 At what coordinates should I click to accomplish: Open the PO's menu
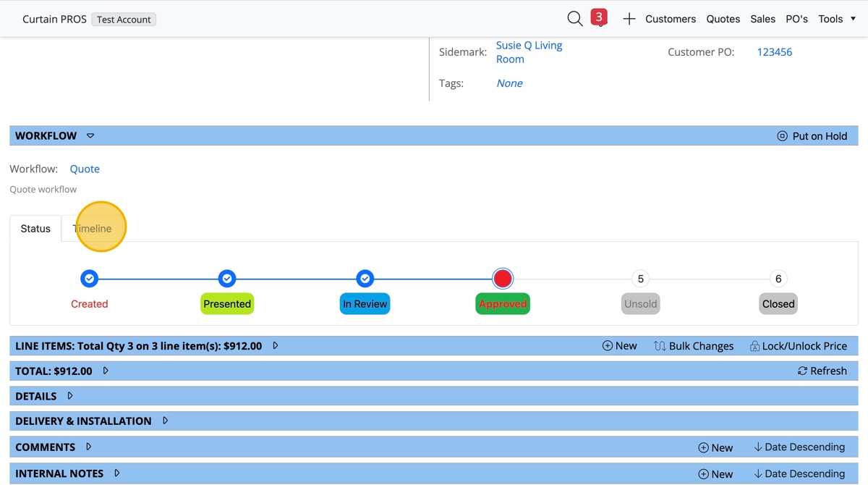[796, 19]
